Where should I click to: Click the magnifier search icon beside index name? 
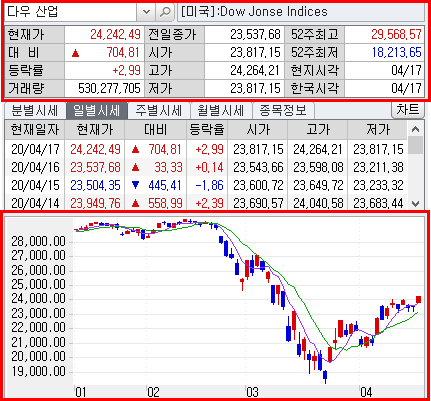point(165,12)
